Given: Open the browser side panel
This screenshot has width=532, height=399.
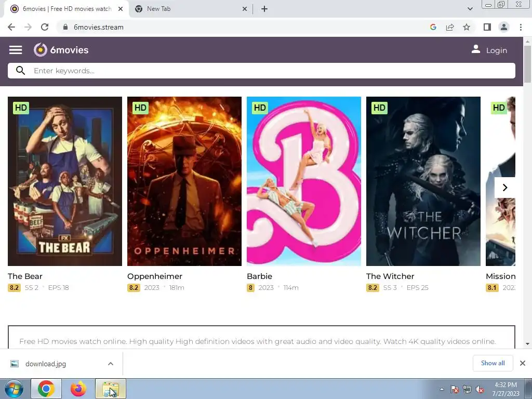Looking at the screenshot, I should (487, 27).
